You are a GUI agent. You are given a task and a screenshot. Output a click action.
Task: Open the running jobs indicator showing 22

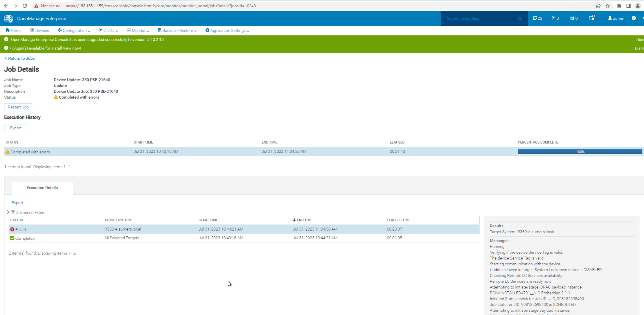pos(538,18)
